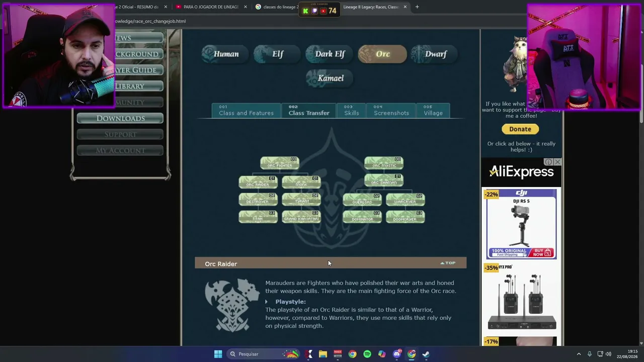Select the Orc race tab
The height and width of the screenshot is (362, 644).
coord(382,54)
